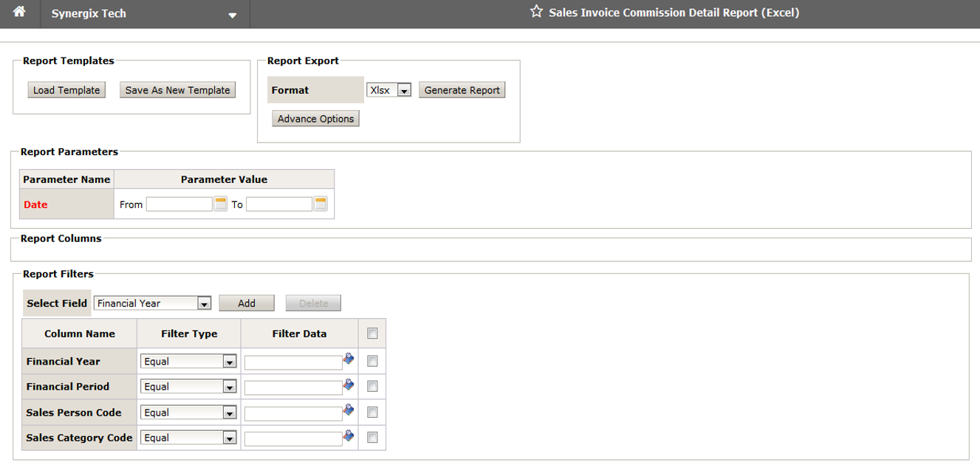
Task: Open lookup icon for Sales Category Code
Action: [x=349, y=436]
